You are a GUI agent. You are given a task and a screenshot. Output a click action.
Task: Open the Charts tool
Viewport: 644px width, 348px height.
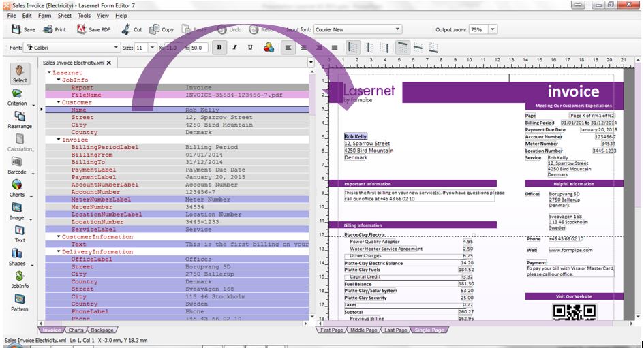pos(19,188)
